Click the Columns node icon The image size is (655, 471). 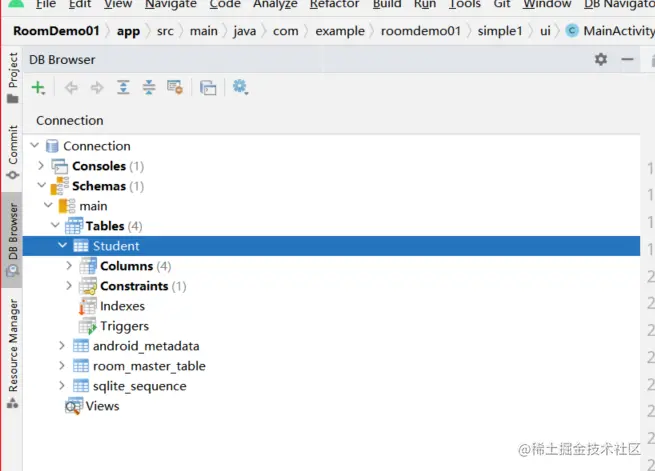coord(88,266)
